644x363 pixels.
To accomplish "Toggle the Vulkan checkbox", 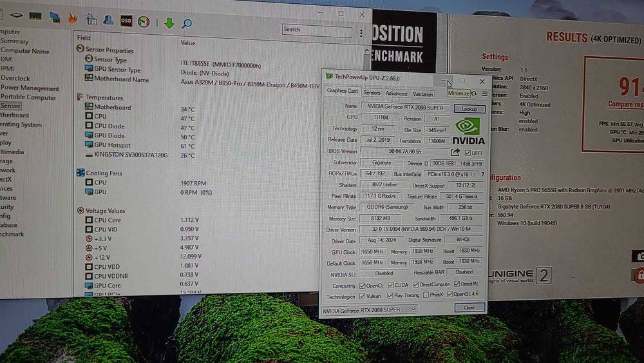I will [362, 296].
